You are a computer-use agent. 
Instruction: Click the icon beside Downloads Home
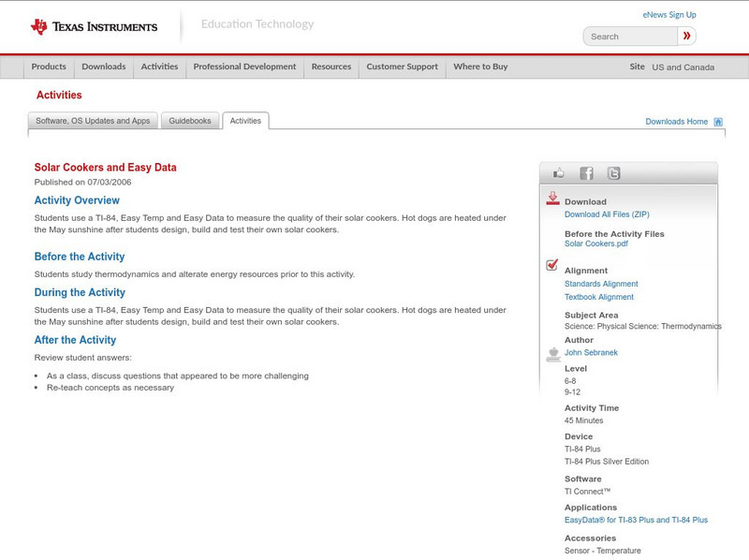pyautogui.click(x=718, y=121)
